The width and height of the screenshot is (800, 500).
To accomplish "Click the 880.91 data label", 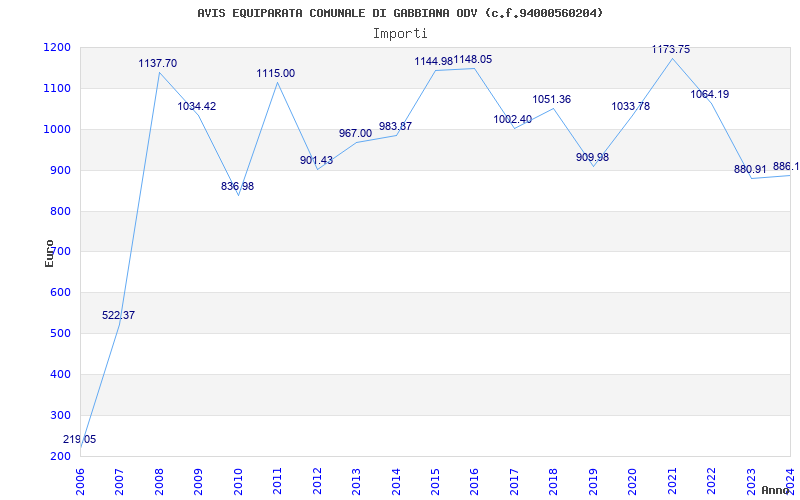I will tap(750, 169).
